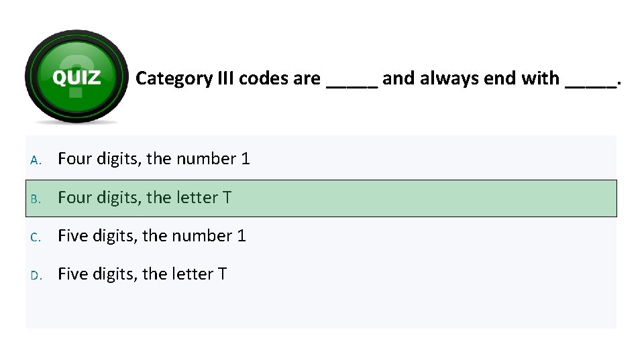Click the first blank after 'codes are'
This screenshot has width=644, height=362.
point(352,80)
